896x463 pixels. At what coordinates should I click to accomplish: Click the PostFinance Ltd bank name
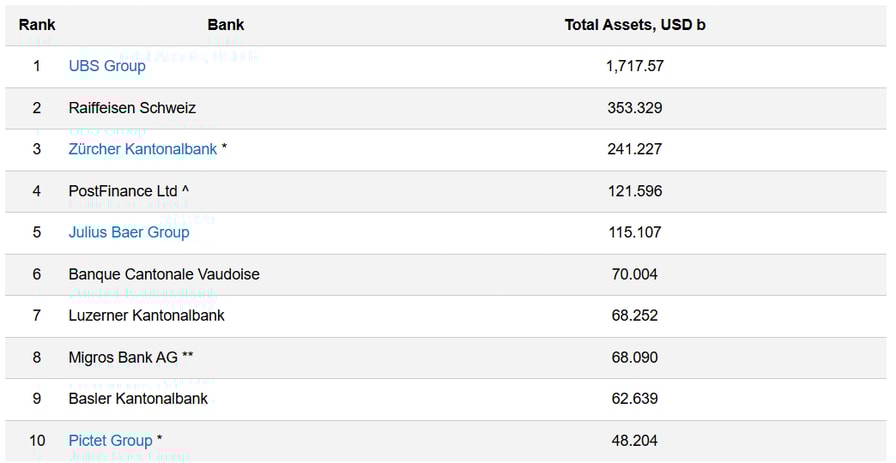[122, 191]
